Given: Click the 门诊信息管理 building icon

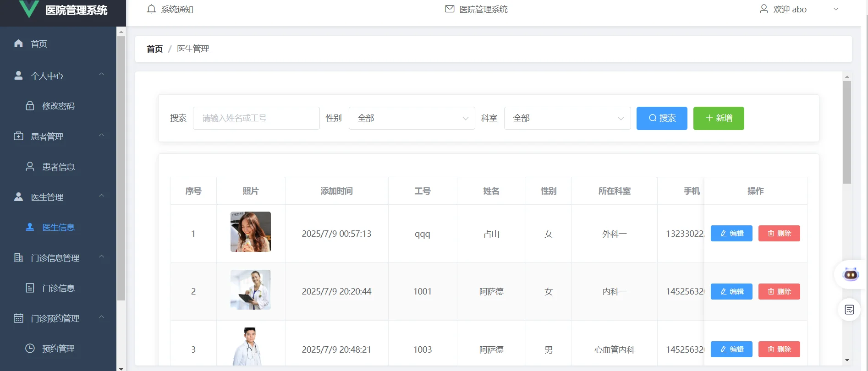Looking at the screenshot, I should 18,257.
